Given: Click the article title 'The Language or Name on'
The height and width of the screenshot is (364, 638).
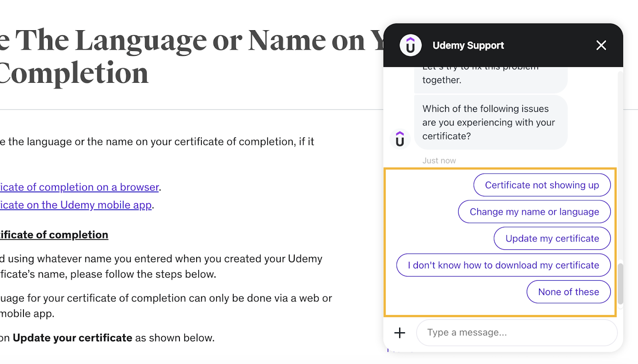Looking at the screenshot, I should tap(190, 41).
